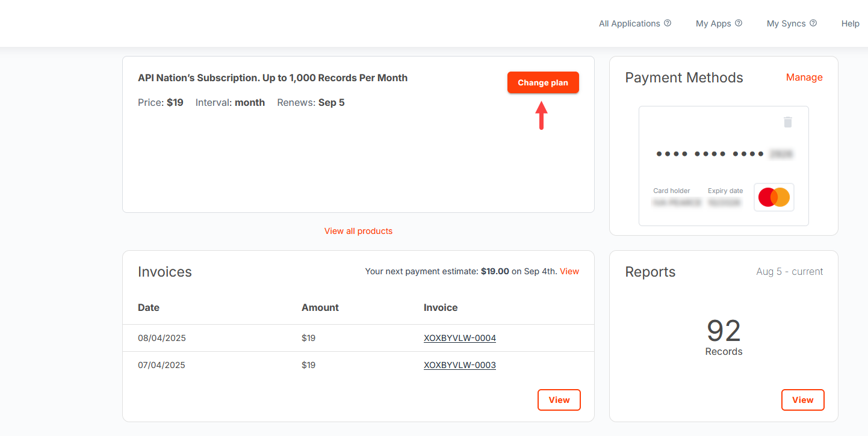
Task: Click the masked card number
Action: click(x=724, y=154)
